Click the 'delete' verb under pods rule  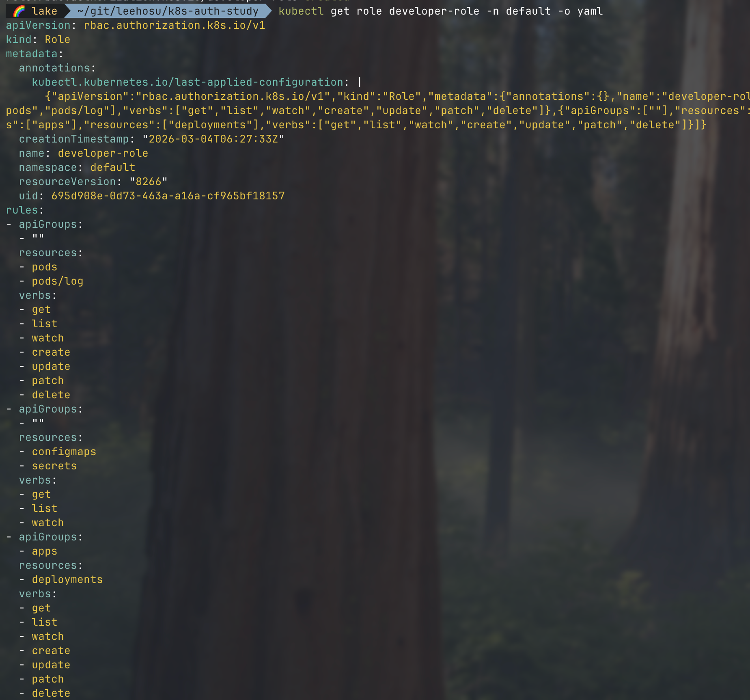(51, 395)
